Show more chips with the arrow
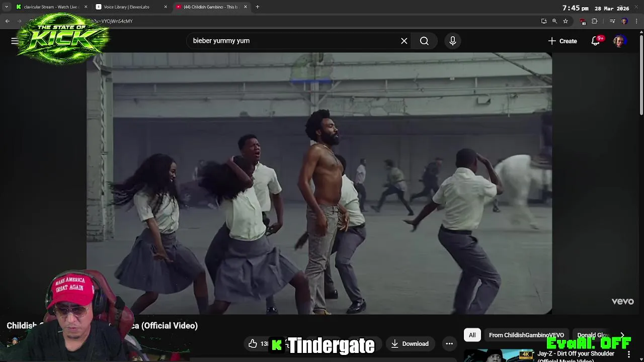 622,335
